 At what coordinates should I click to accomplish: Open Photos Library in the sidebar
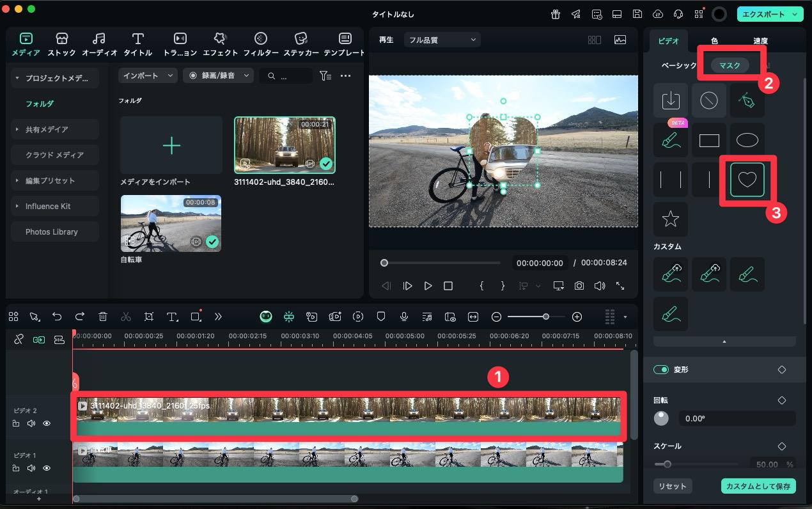click(x=55, y=232)
